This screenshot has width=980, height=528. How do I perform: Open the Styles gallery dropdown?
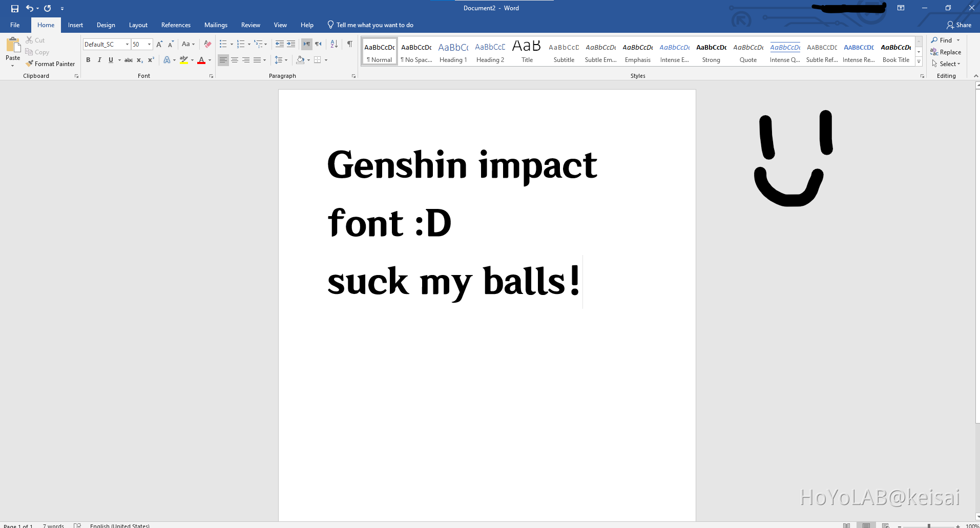[x=919, y=62]
